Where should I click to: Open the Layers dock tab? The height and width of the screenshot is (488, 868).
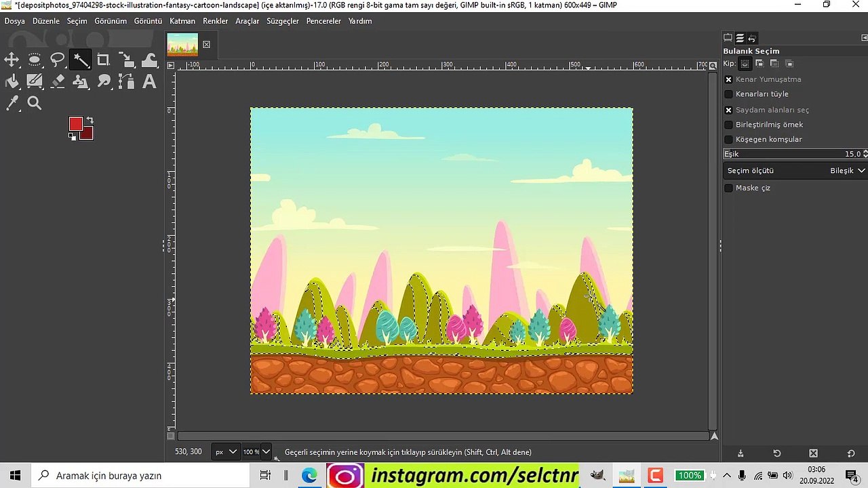[740, 38]
